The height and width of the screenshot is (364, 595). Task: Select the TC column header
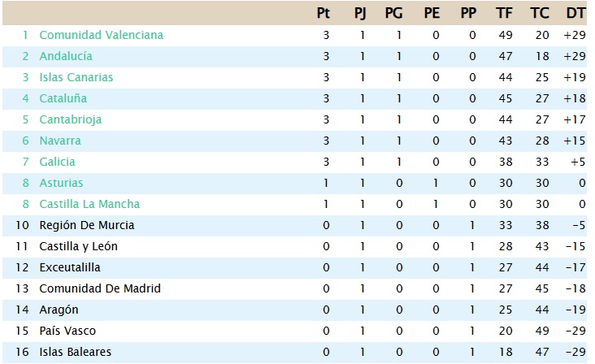pyautogui.click(x=540, y=13)
